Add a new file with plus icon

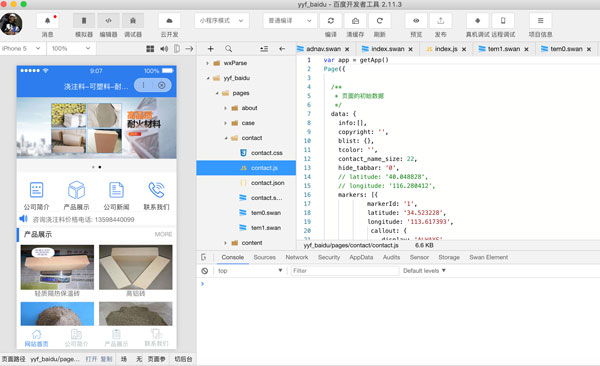pyautogui.click(x=210, y=49)
